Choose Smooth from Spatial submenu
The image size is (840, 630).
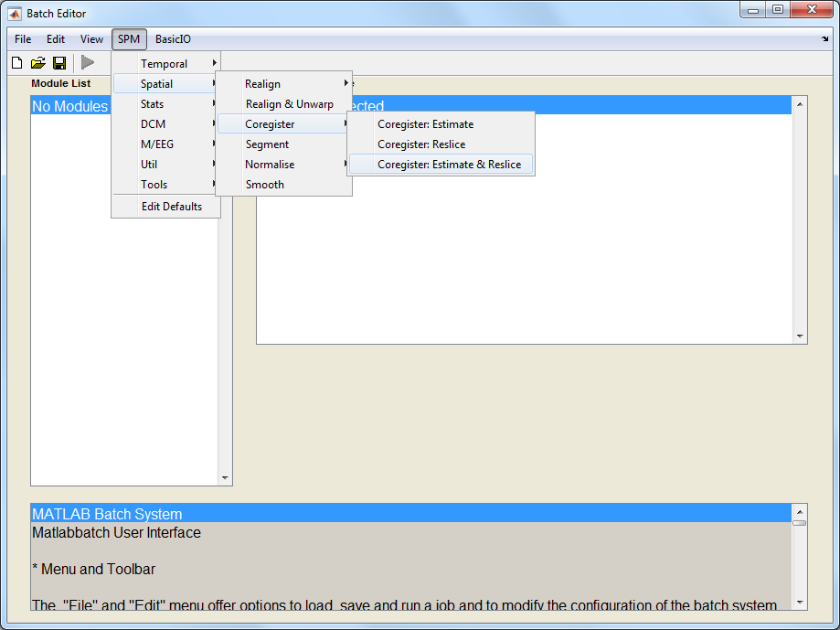click(264, 185)
